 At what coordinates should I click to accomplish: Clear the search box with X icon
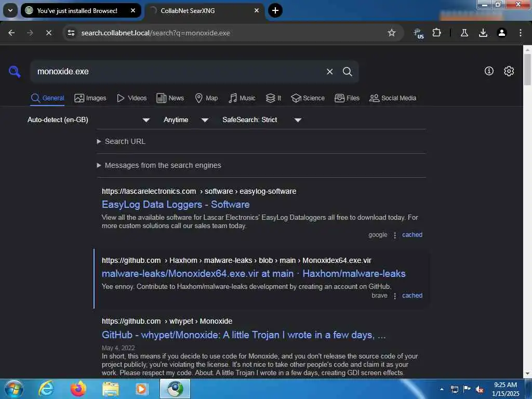tap(329, 72)
